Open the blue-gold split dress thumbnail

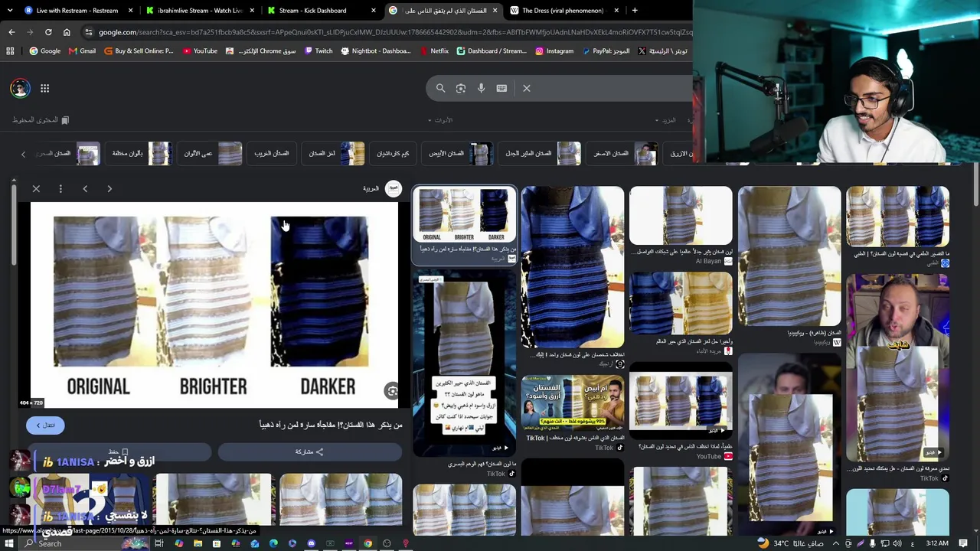(x=681, y=303)
